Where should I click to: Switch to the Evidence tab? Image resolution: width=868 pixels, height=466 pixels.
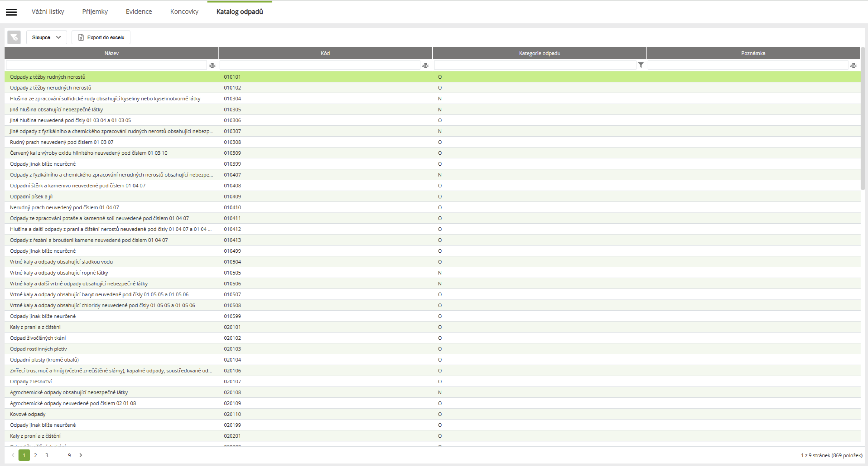(x=139, y=12)
